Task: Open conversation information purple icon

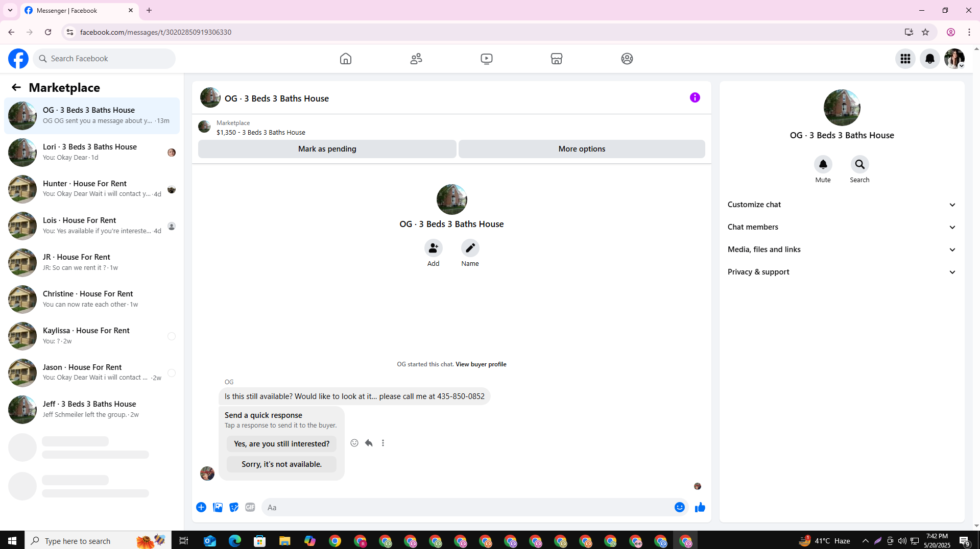Action: click(695, 97)
